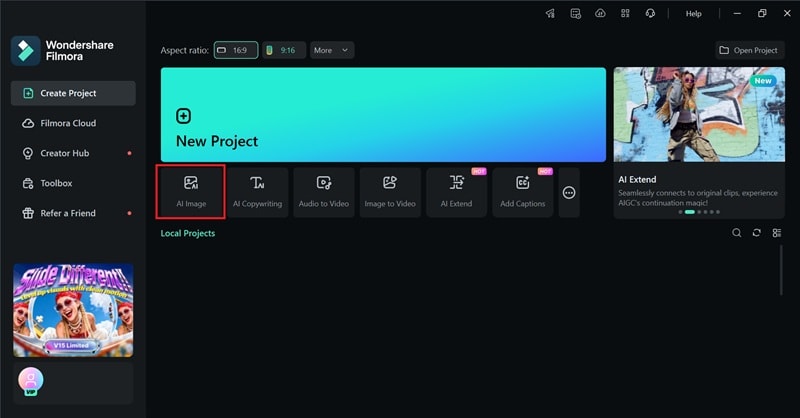Click the plus icon in New Project banner
The image size is (800, 418).
(x=183, y=116)
